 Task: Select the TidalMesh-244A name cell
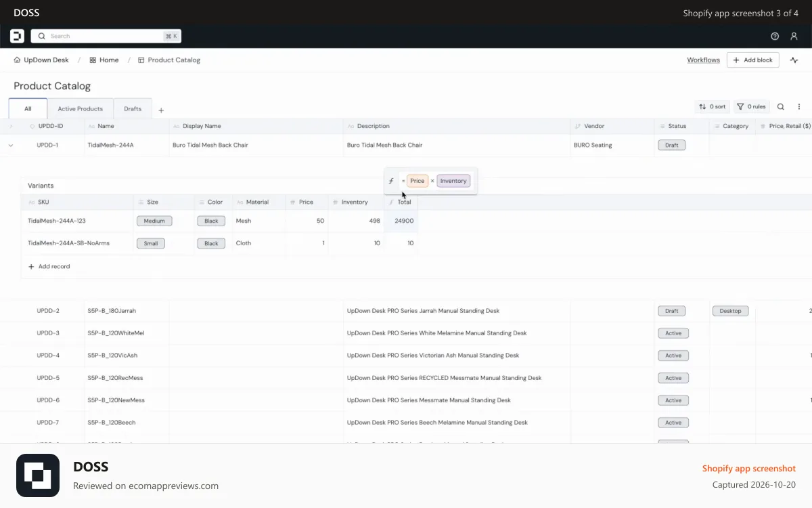coord(127,145)
